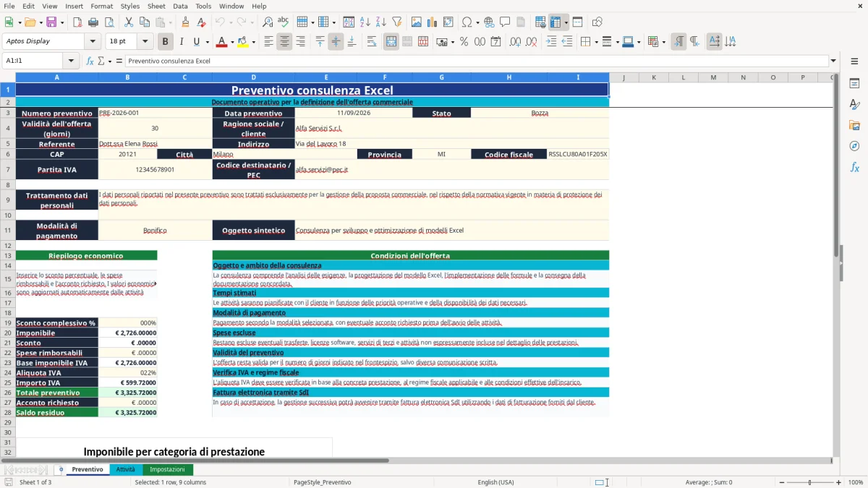Toggle Bold formatting

[165, 42]
